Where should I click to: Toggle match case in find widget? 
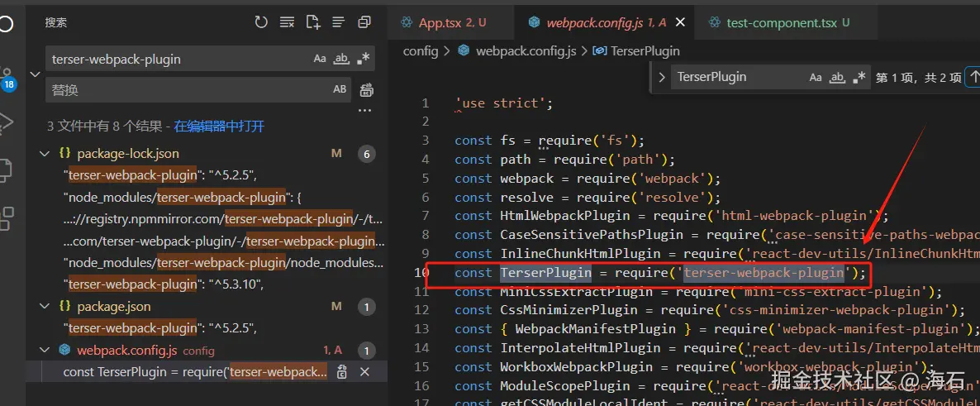[816, 78]
